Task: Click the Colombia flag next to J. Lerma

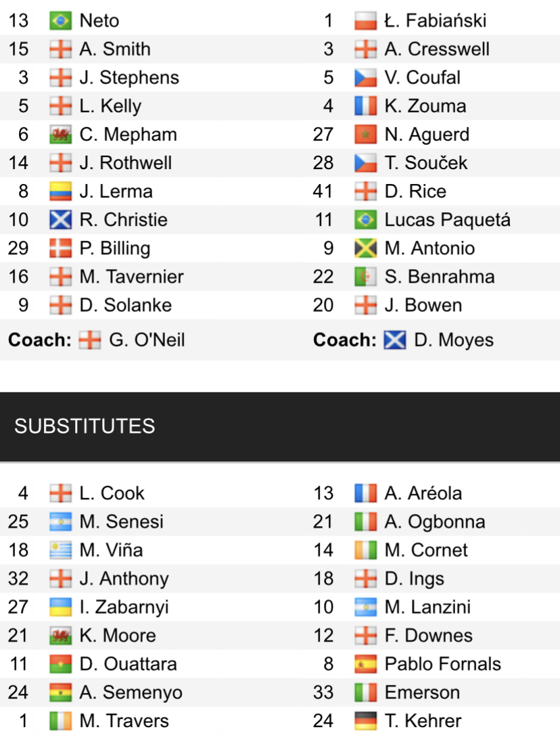Action: pos(60,191)
